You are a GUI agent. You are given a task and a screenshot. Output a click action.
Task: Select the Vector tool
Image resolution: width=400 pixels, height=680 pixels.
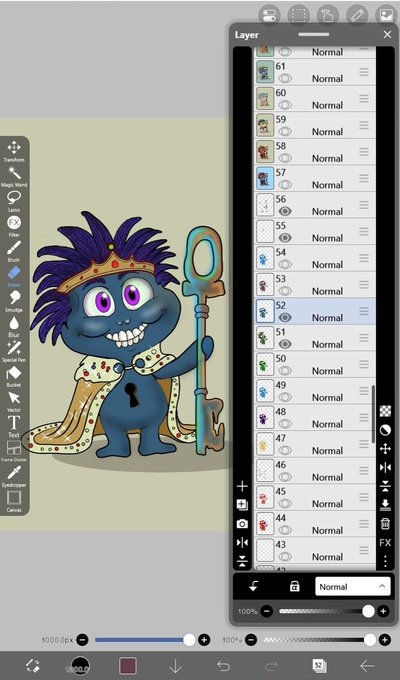pos(14,401)
